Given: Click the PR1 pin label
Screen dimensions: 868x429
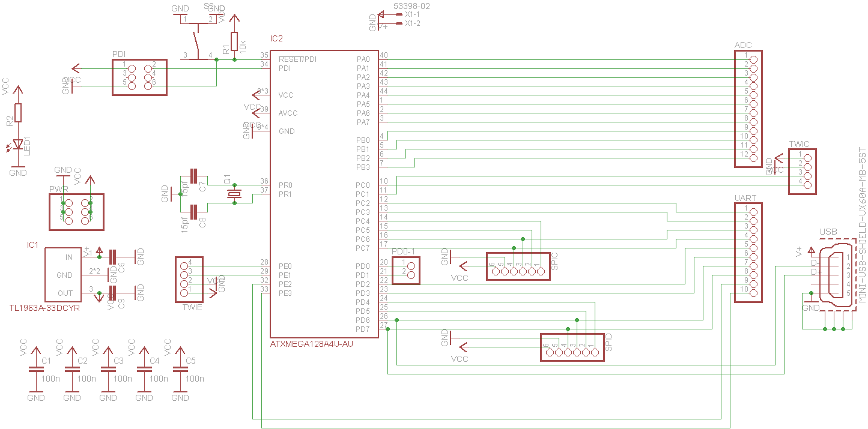Looking at the screenshot, I should pos(285,194).
